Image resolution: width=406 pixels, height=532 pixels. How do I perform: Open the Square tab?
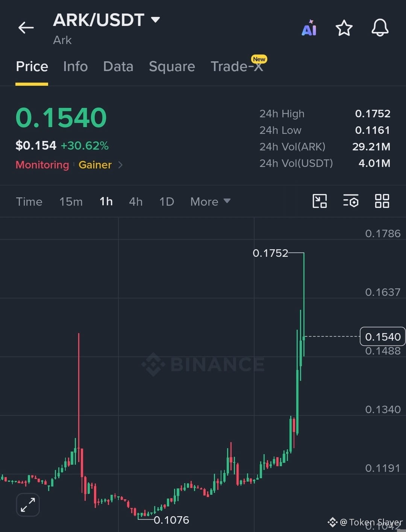coord(172,67)
